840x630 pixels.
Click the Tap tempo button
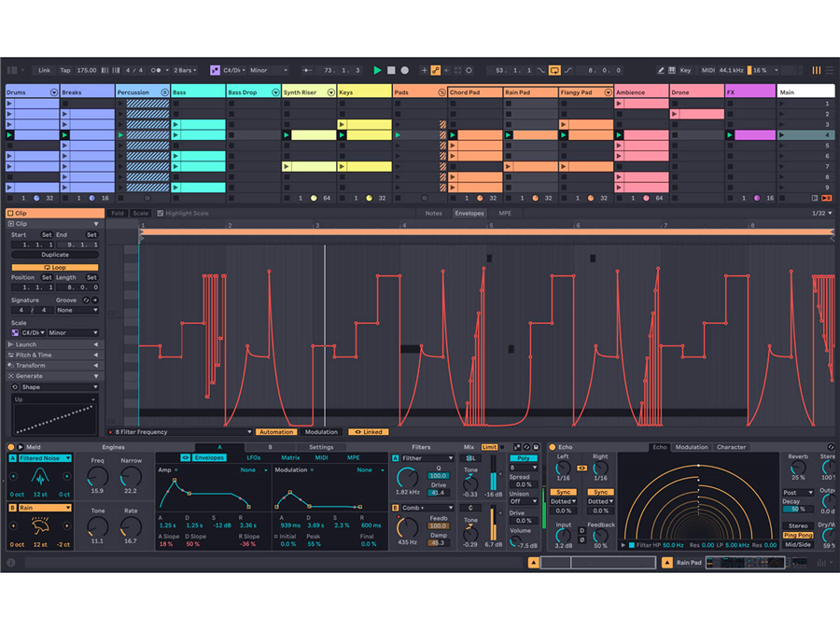65,70
